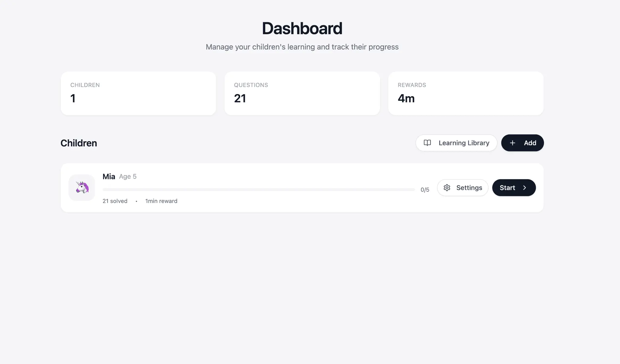Image resolution: width=620 pixels, height=364 pixels.
Task: Click the 'Manage your children's learning' subtitle
Action: pos(302,47)
